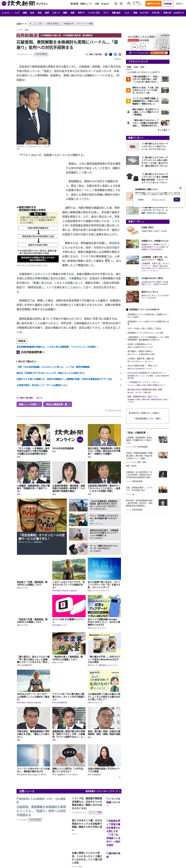The height and width of the screenshot is (868, 186).
Task: Open tsunami tower ranking thumbnail
Action: pos(165,79)
